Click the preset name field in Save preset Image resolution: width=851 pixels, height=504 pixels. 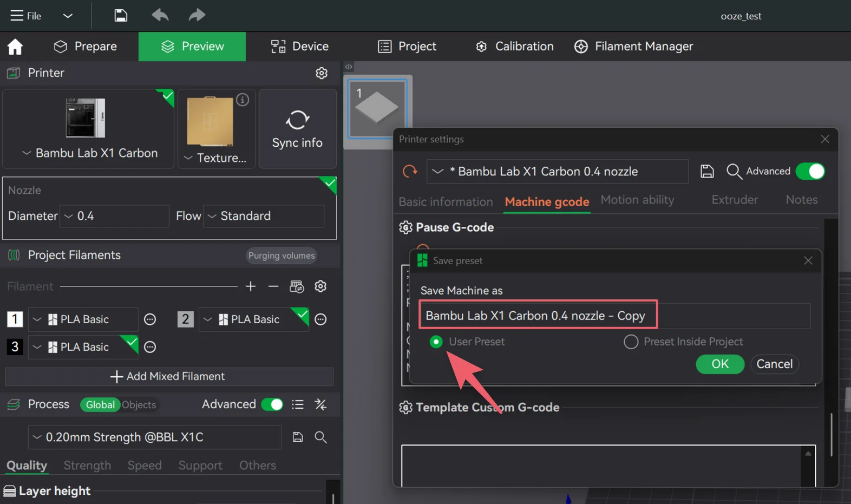[x=614, y=316]
